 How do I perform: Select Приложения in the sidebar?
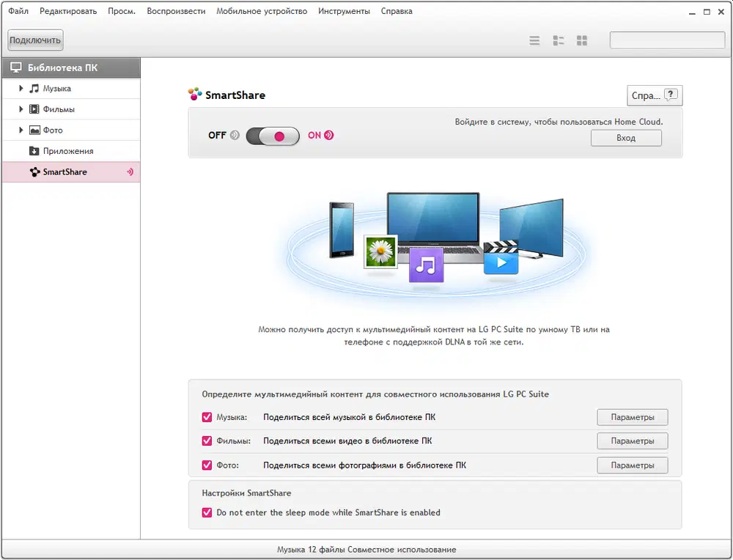71,151
